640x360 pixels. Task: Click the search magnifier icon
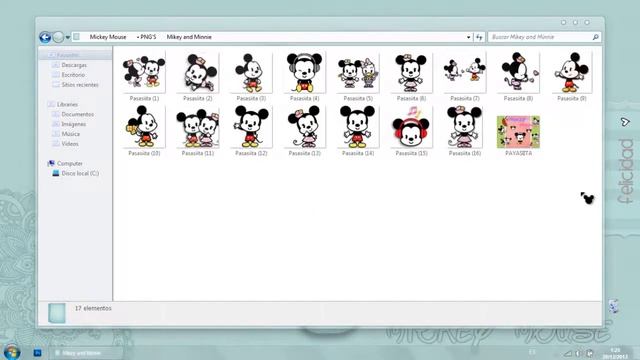tap(596, 37)
